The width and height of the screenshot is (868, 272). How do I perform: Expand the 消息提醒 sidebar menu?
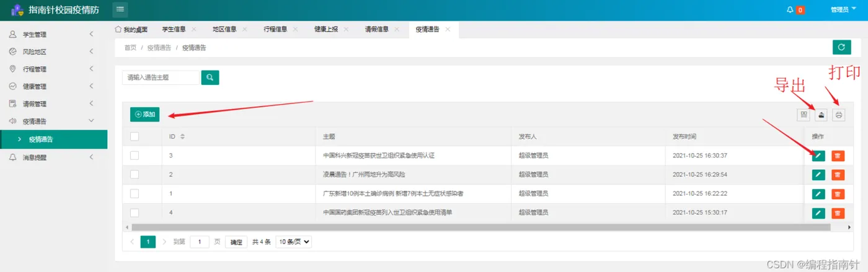53,157
